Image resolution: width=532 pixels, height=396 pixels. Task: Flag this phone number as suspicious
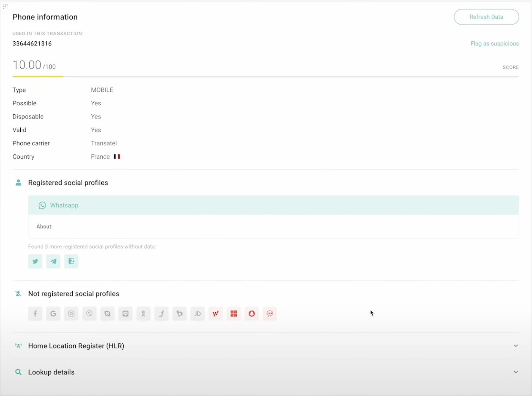click(494, 44)
